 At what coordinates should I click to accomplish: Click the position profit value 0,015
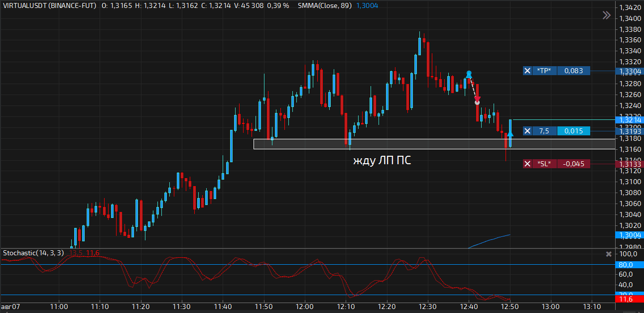pyautogui.click(x=573, y=131)
